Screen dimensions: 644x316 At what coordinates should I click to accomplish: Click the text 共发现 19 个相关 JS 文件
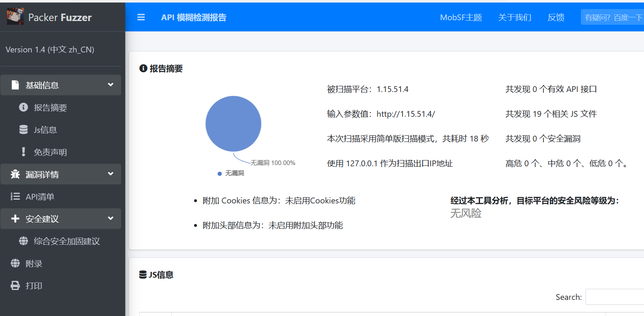pos(551,114)
